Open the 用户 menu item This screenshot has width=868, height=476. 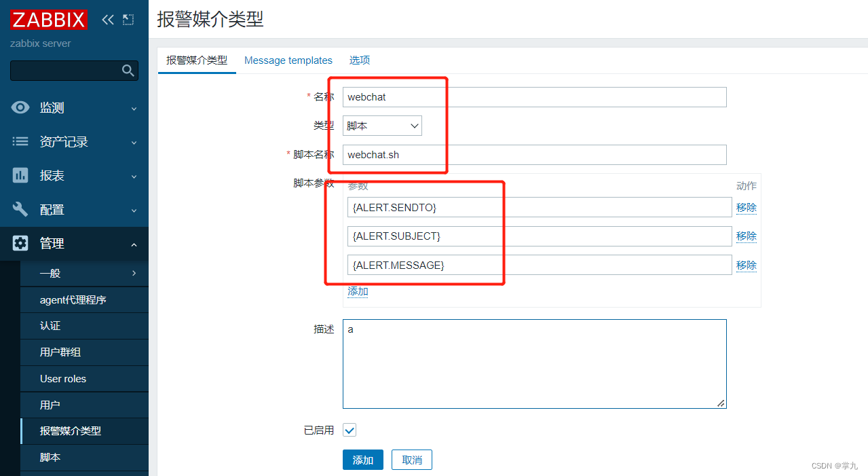tap(84, 405)
